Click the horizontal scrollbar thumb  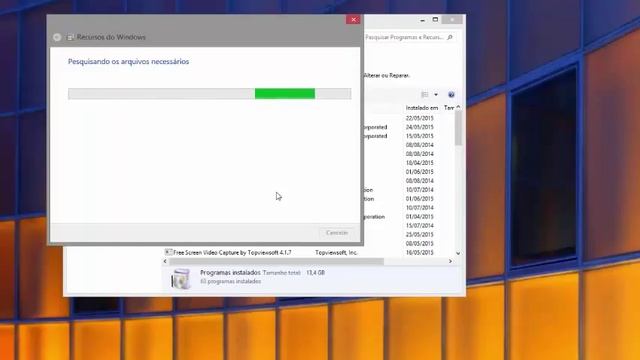pos(276,261)
